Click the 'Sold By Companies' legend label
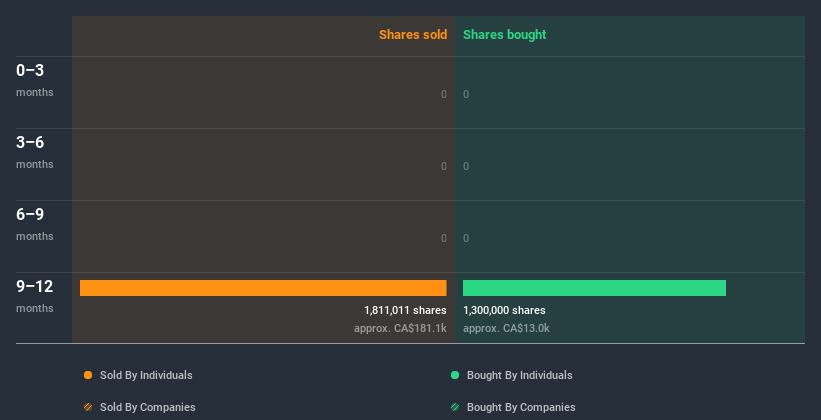This screenshot has height=420, width=821. pos(148,407)
